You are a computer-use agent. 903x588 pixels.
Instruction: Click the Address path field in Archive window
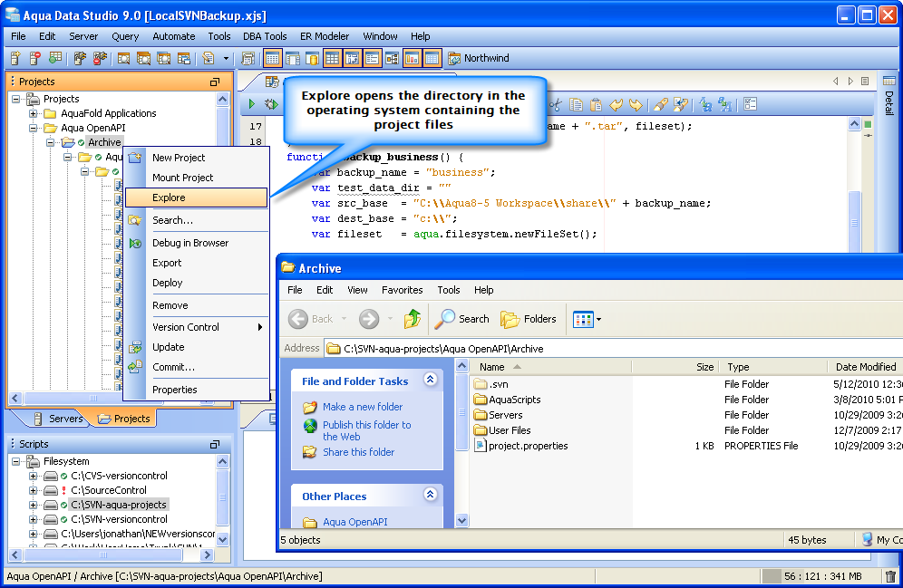[x=613, y=349]
